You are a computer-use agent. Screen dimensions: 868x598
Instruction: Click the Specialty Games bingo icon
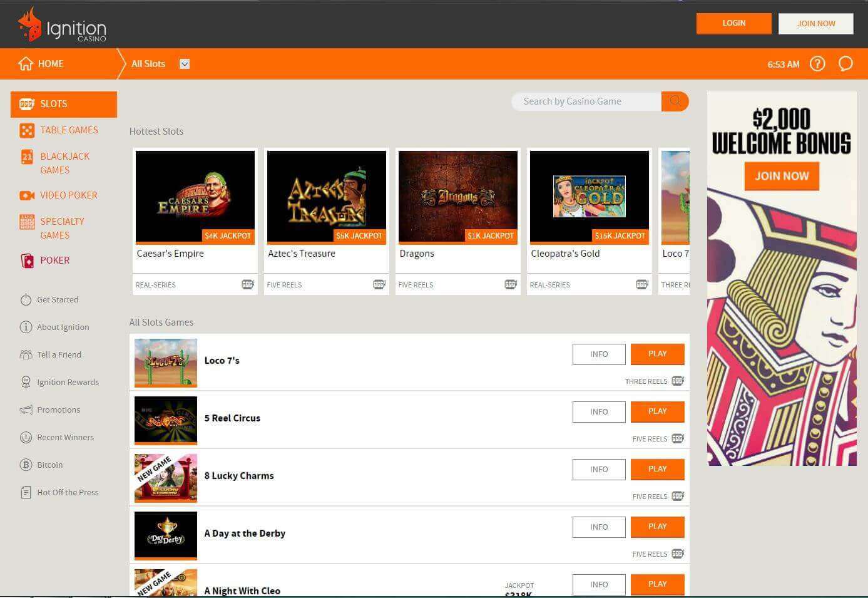pyautogui.click(x=27, y=222)
